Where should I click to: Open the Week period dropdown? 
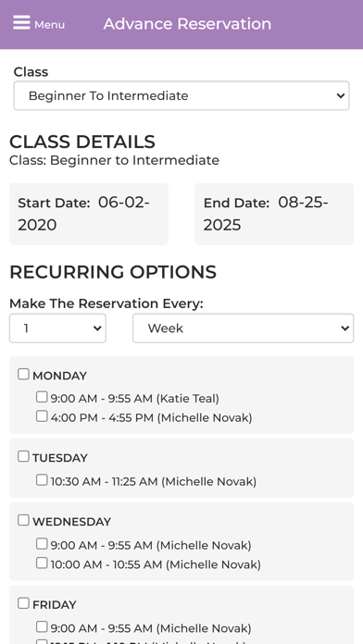[x=243, y=328]
